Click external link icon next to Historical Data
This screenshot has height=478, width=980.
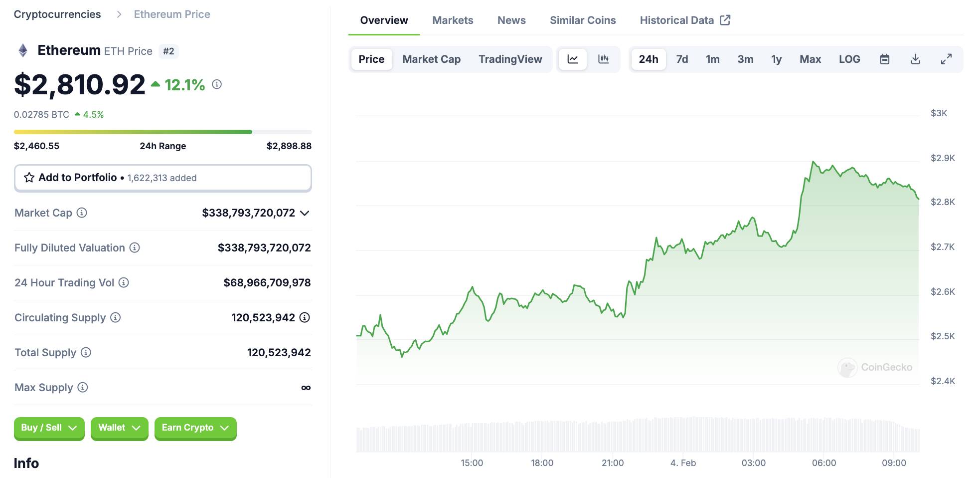[725, 20]
